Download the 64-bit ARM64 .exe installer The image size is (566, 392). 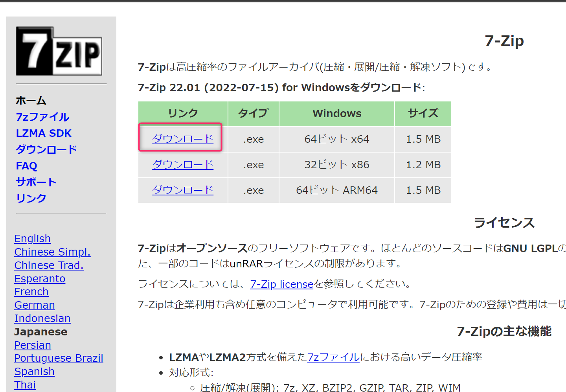(183, 190)
